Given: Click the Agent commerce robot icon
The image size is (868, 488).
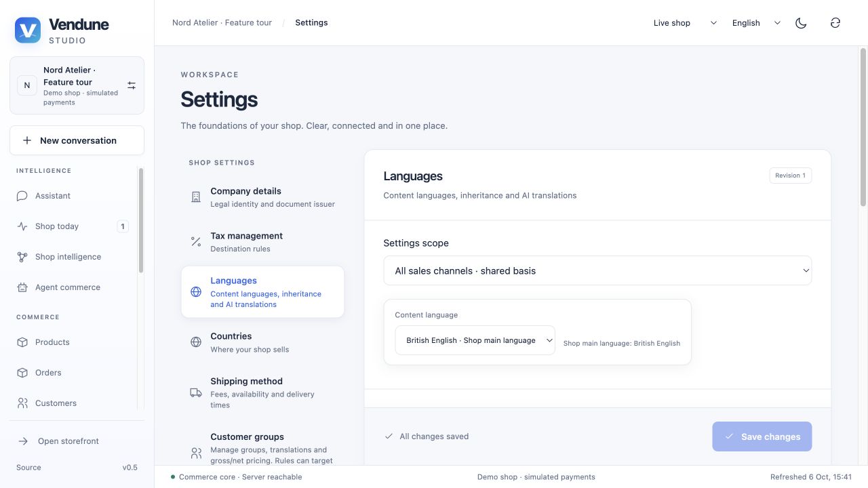Looking at the screenshot, I should coord(22,287).
